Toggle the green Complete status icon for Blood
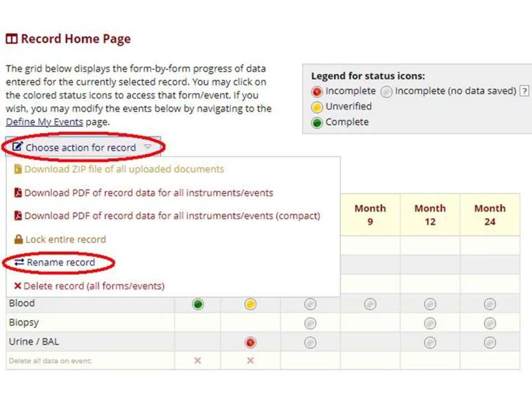532x399 pixels. tap(198, 304)
